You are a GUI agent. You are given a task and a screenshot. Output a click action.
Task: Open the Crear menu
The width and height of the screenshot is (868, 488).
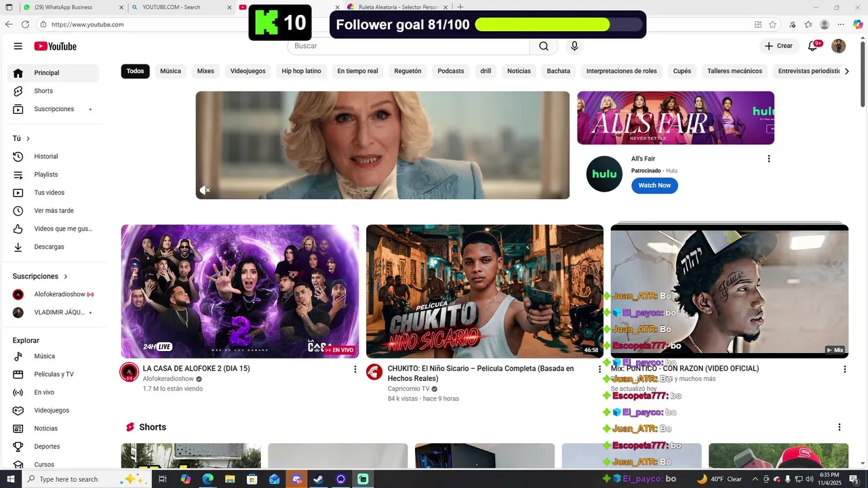(778, 46)
